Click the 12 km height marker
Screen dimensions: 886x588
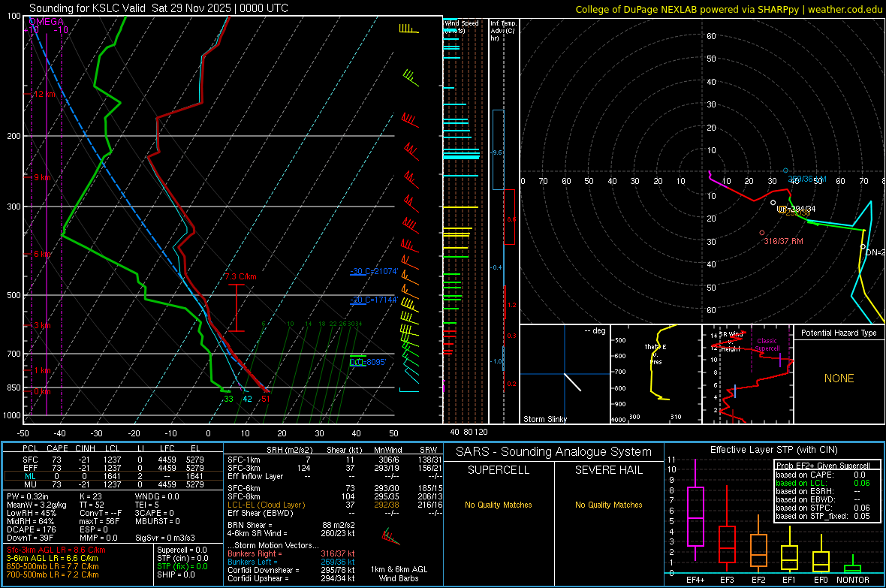click(x=44, y=94)
